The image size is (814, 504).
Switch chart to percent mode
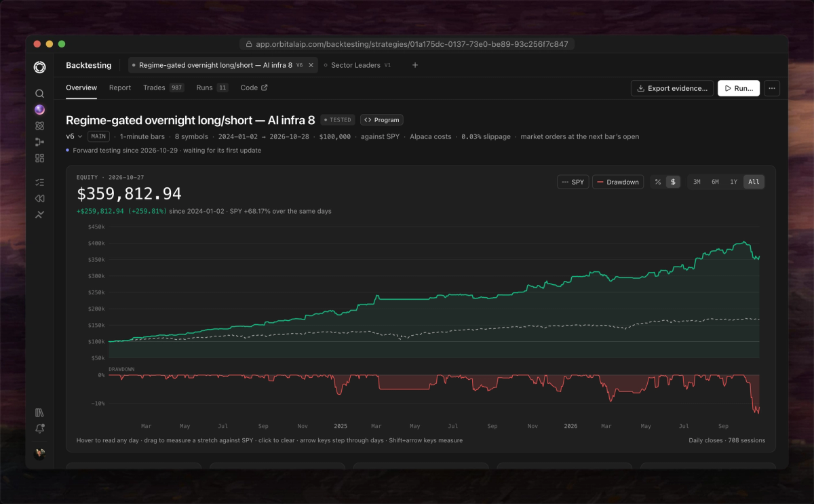658,182
